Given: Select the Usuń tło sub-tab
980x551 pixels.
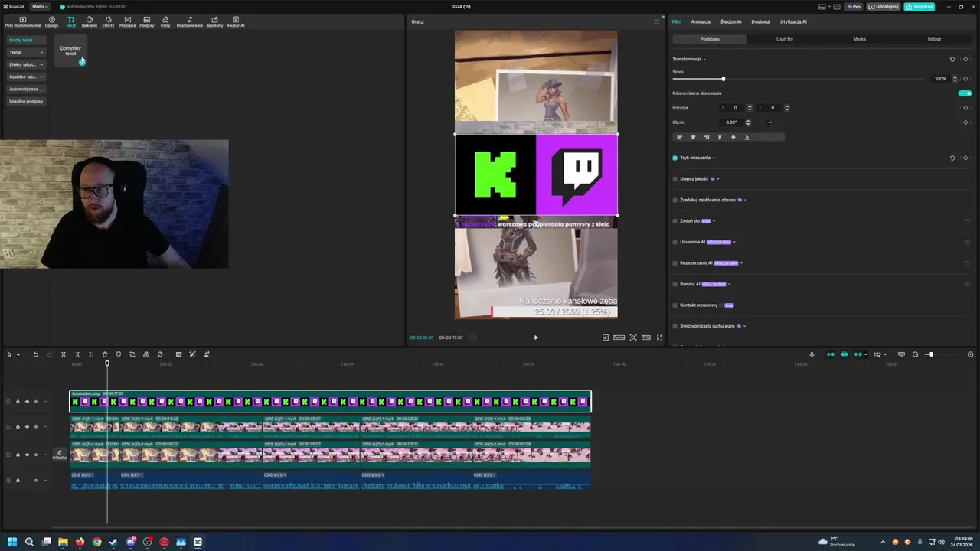Looking at the screenshot, I should pos(785,39).
